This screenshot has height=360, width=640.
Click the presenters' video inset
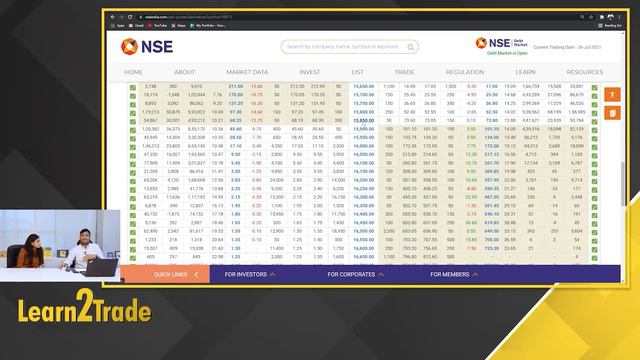click(60, 245)
